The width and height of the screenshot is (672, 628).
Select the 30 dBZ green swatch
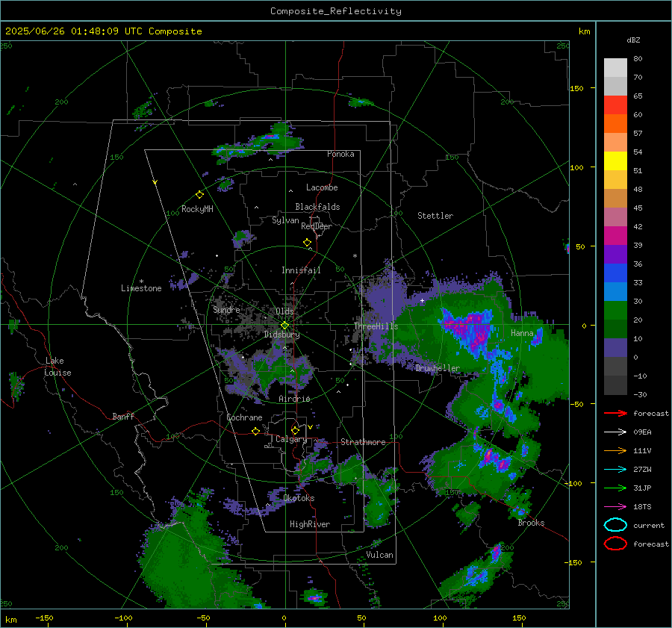(x=615, y=311)
